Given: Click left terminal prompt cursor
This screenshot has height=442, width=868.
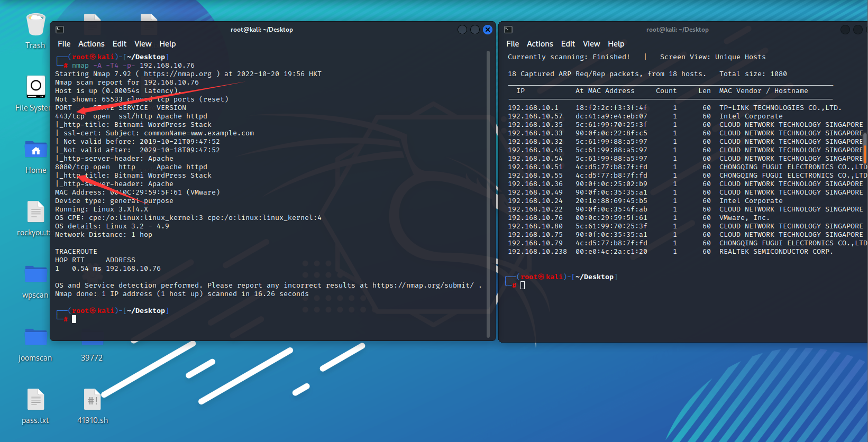Looking at the screenshot, I should coord(74,319).
